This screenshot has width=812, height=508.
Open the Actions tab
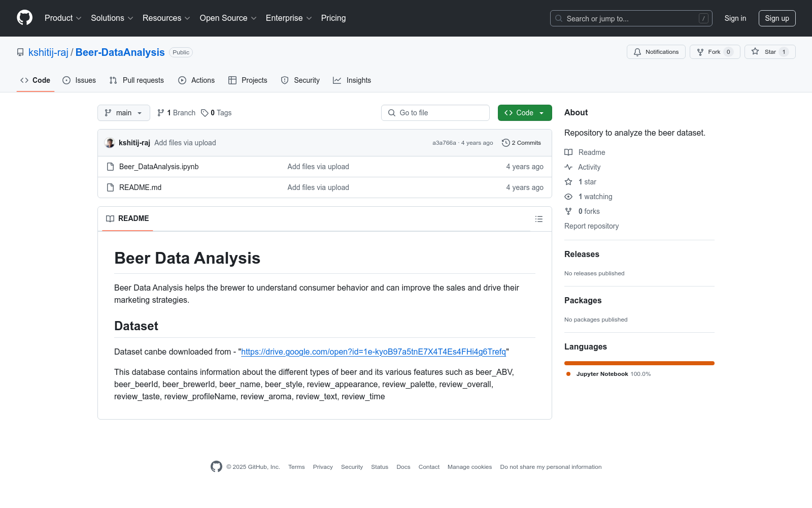tap(196, 80)
